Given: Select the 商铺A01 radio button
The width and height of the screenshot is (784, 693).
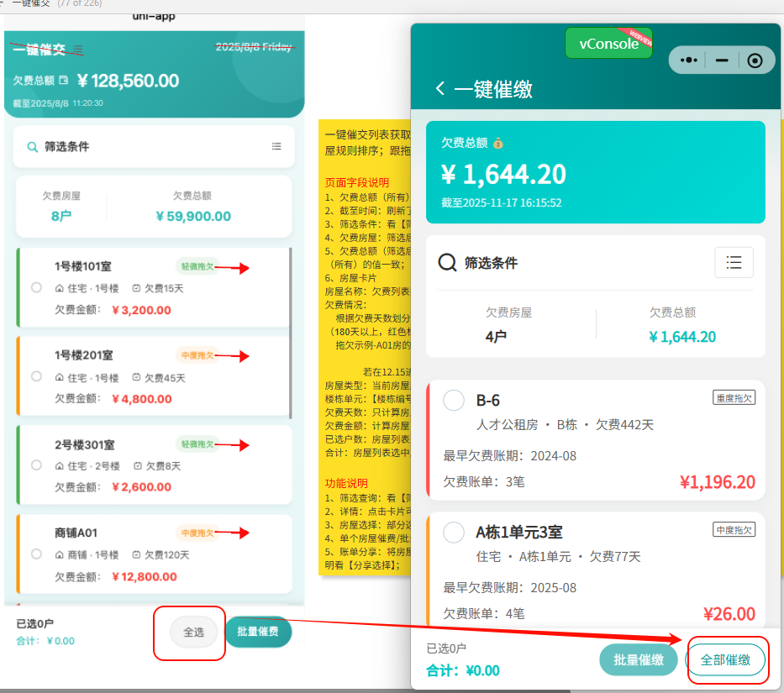Looking at the screenshot, I should click(x=36, y=554).
